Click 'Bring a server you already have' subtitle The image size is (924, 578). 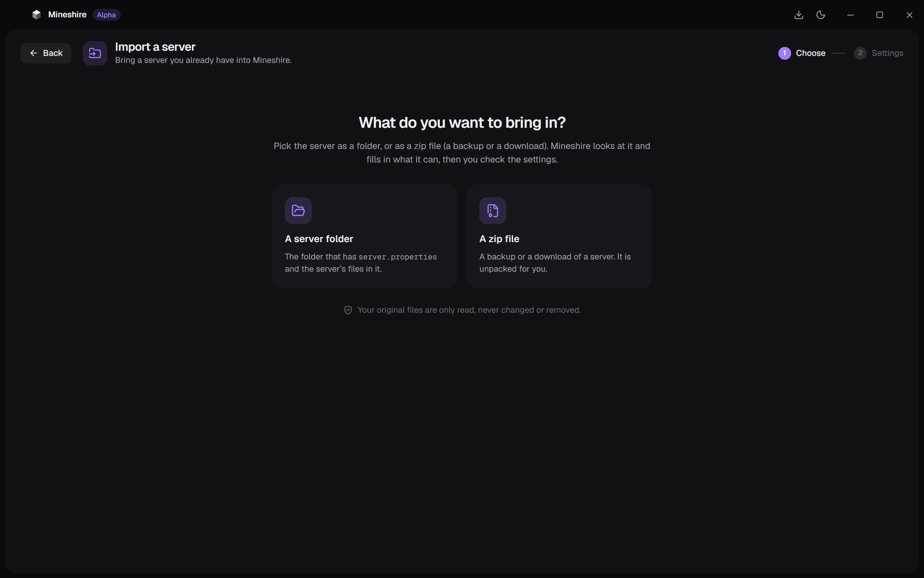203,60
